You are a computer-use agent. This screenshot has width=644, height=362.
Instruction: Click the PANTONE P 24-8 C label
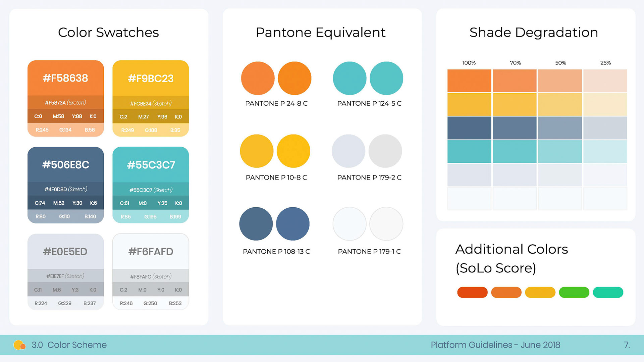276,103
